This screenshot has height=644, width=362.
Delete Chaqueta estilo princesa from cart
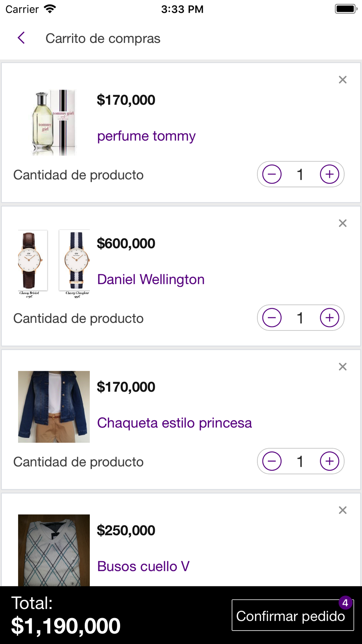tap(342, 367)
